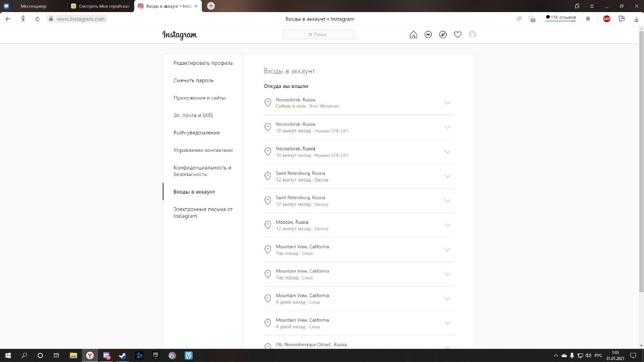Click the 'Moscow, Russia' login location text

tap(292, 222)
